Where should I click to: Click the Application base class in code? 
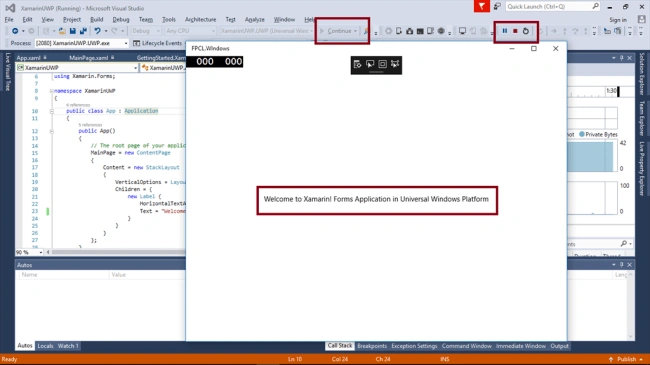pyautogui.click(x=141, y=111)
